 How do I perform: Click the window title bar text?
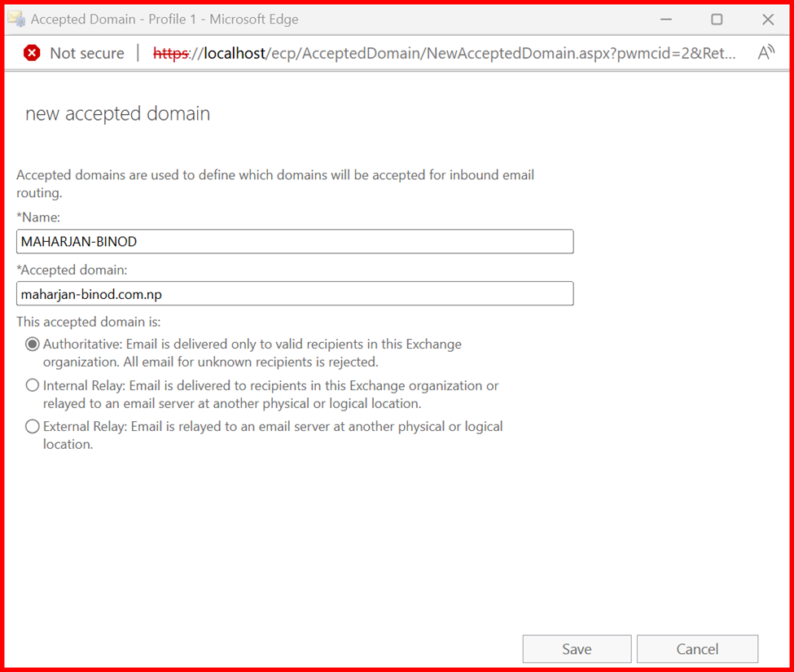coord(165,19)
